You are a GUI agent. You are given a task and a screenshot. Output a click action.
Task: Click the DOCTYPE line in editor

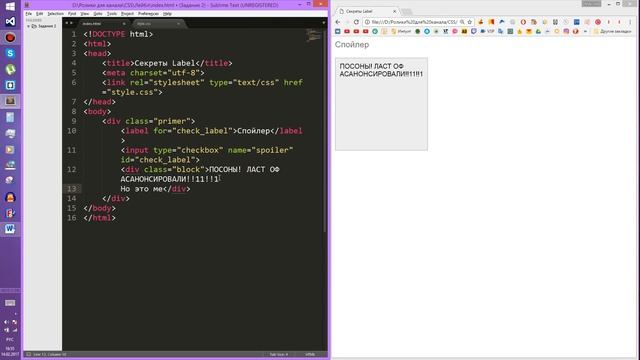point(118,34)
